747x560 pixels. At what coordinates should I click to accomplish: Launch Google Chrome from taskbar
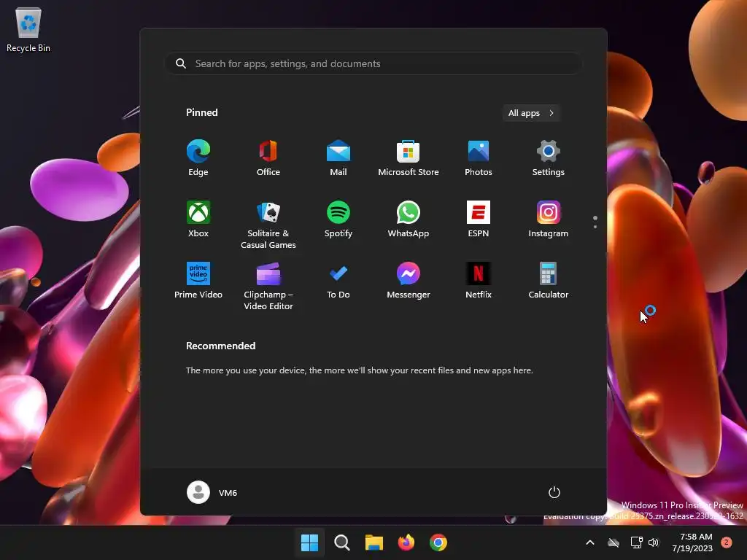click(x=438, y=542)
